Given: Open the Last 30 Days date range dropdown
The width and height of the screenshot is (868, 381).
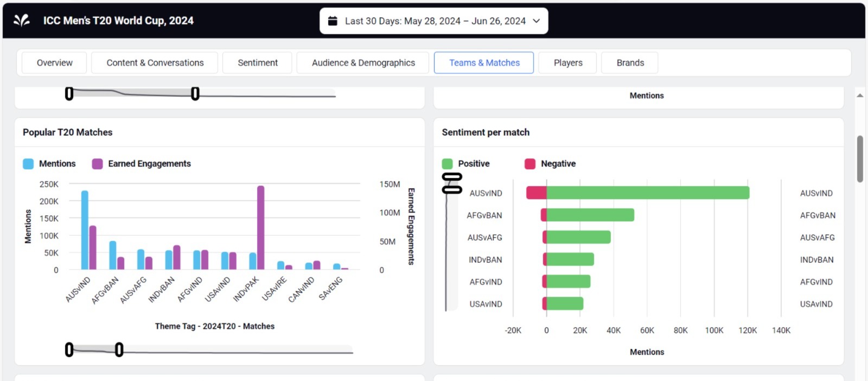Looking at the screenshot, I should click(434, 21).
